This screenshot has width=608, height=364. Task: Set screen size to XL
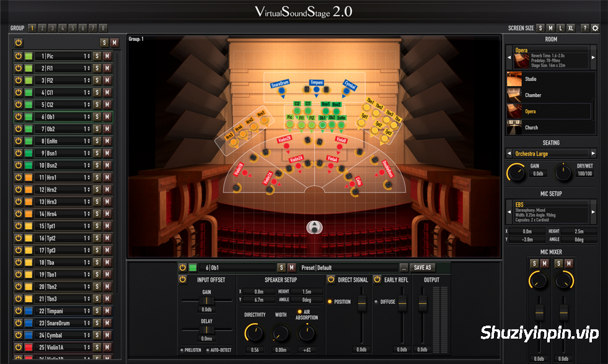(x=571, y=28)
